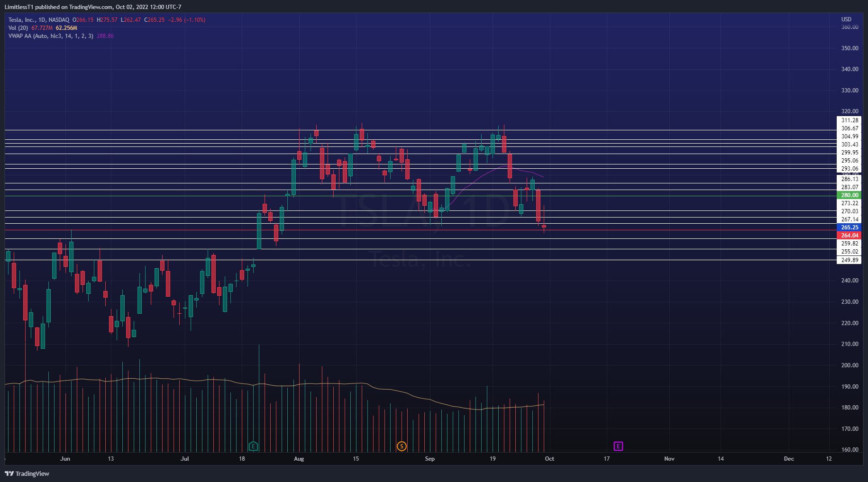This screenshot has height=482, width=868.
Task: Click the red current price label 265.25
Action: click(850, 227)
